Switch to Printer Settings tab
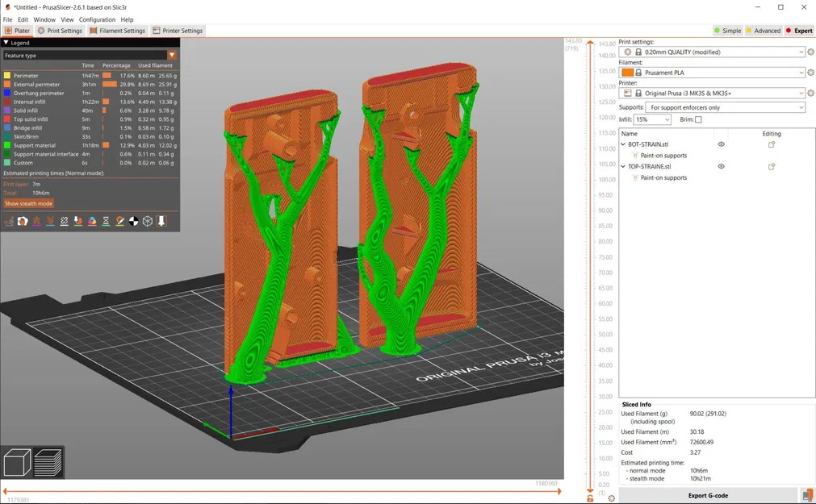 click(x=178, y=31)
